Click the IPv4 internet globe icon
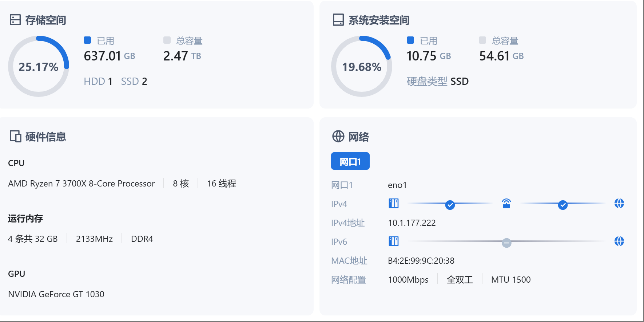The image size is (644, 322). (619, 203)
